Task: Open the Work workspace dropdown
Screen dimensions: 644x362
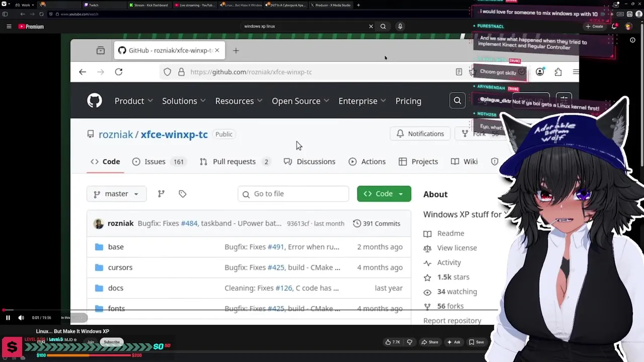Action: (25, 5)
